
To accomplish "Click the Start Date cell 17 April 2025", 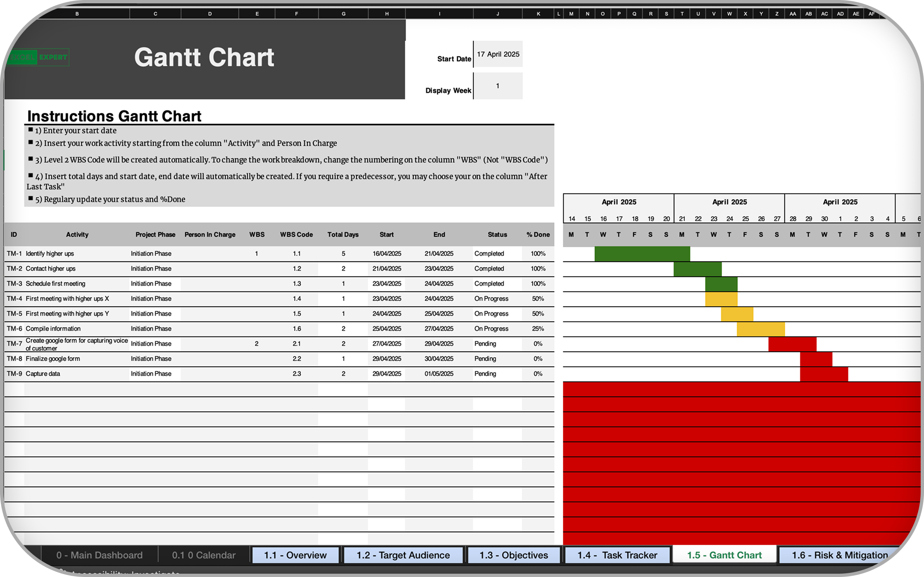I will pyautogui.click(x=498, y=54).
